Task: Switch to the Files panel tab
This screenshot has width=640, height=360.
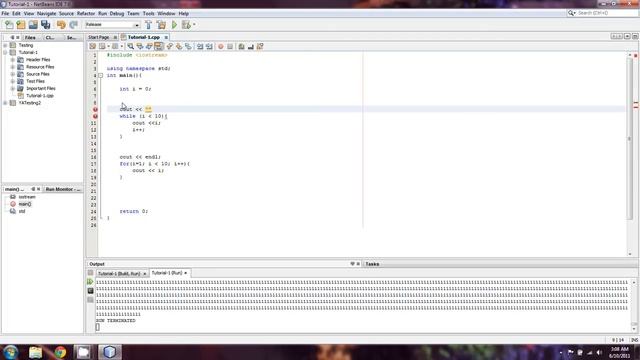Action: (x=30, y=38)
